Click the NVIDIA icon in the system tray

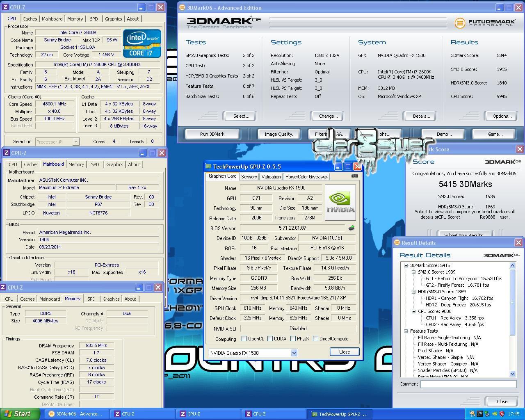click(x=494, y=414)
